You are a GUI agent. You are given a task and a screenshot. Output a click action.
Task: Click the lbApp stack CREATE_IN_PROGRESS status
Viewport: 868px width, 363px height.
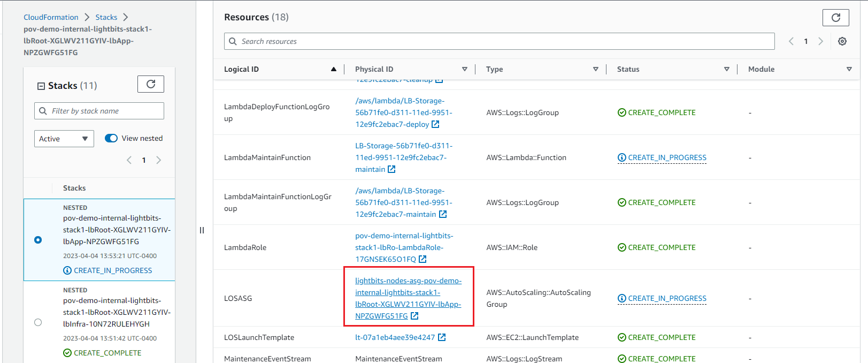tap(107, 270)
